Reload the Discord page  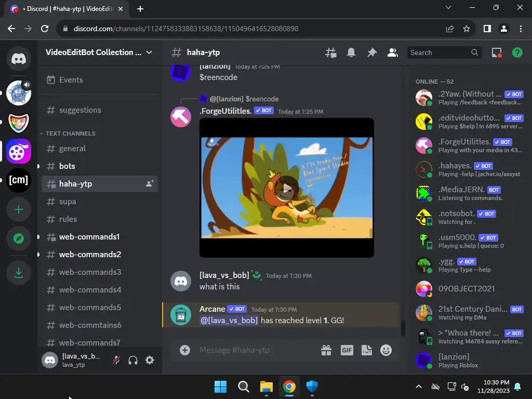tap(45, 29)
